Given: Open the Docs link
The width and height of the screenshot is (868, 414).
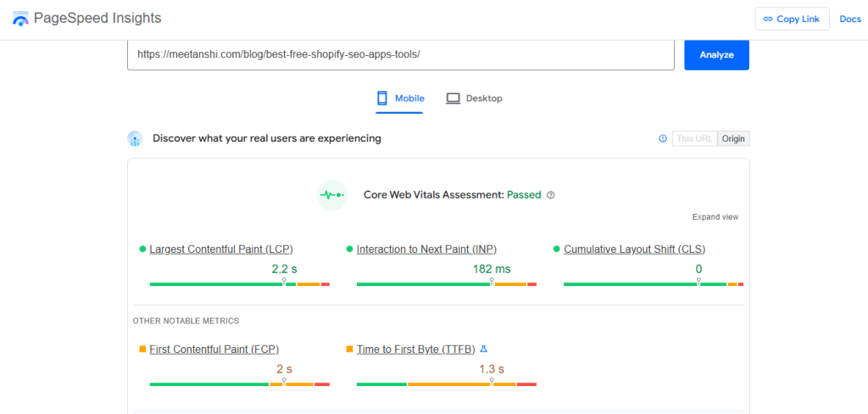Looking at the screenshot, I should coord(850,19).
